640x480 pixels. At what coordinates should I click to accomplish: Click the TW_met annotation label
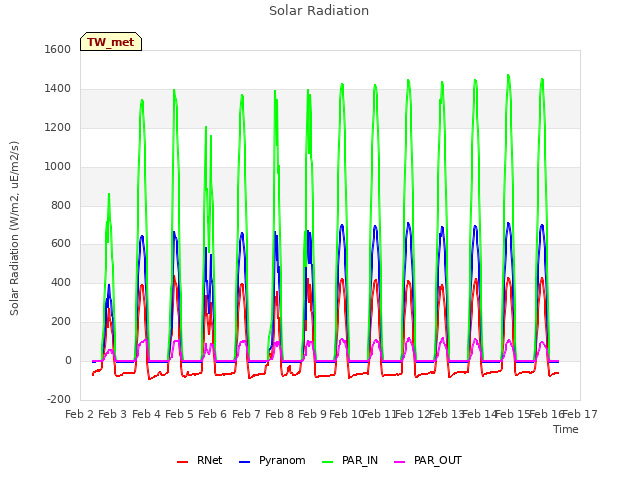pos(111,42)
